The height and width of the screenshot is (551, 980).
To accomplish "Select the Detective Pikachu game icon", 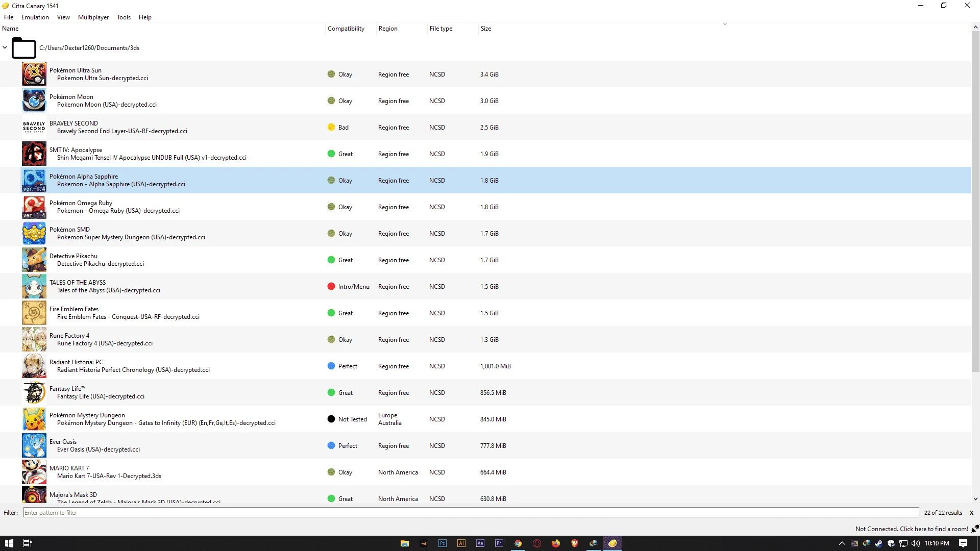I will tap(34, 260).
